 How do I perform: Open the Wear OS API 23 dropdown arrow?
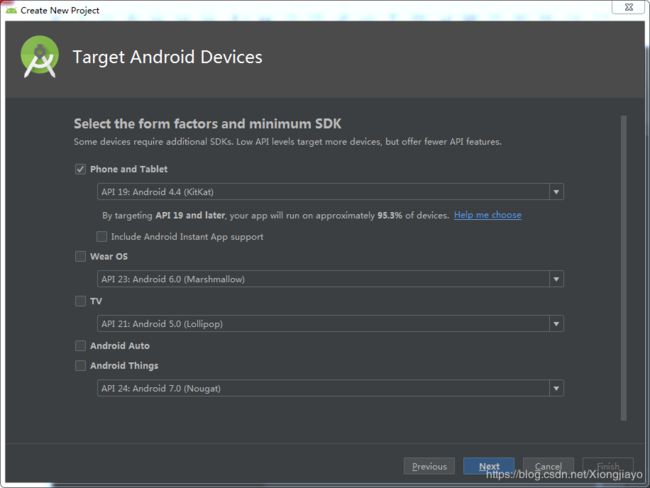(x=556, y=279)
